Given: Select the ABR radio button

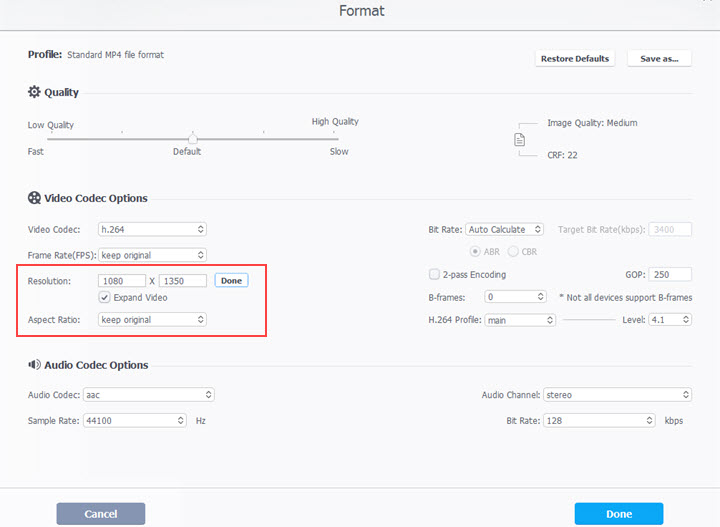Looking at the screenshot, I should click(475, 250).
